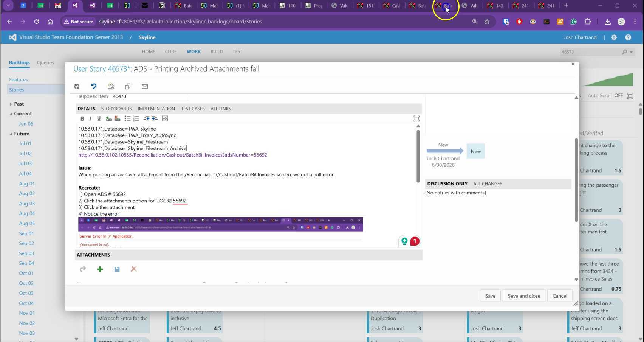Open the Grammarly extension icon

pyautogui.click(x=574, y=22)
